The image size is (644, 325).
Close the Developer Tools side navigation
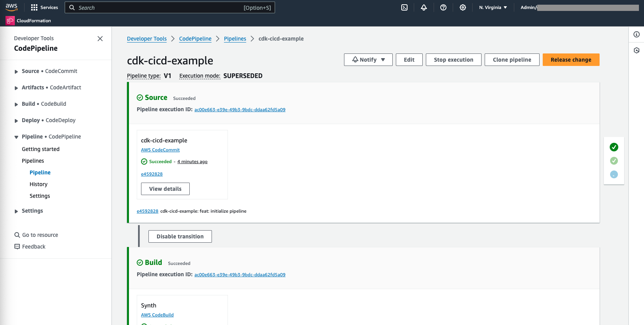pos(100,39)
